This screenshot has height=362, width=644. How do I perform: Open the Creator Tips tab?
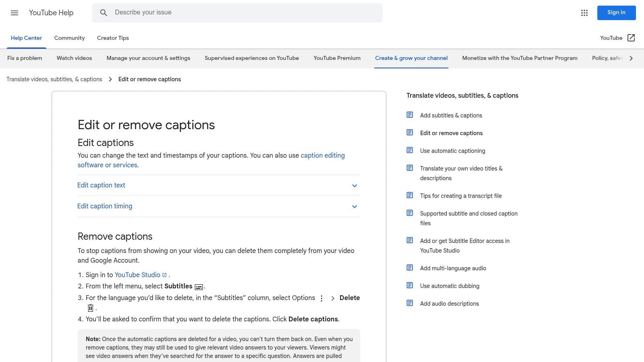[x=113, y=38]
